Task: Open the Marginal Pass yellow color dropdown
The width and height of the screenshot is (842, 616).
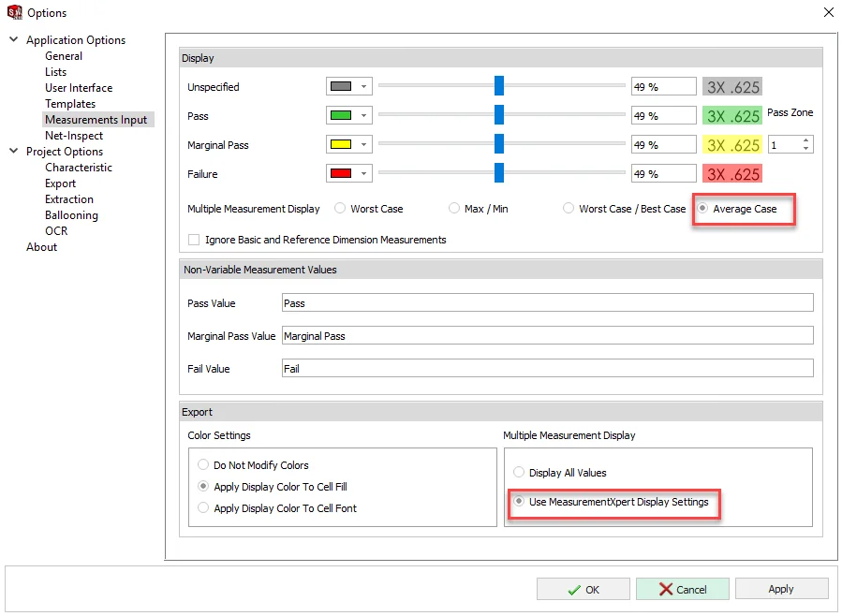Action: click(x=363, y=145)
